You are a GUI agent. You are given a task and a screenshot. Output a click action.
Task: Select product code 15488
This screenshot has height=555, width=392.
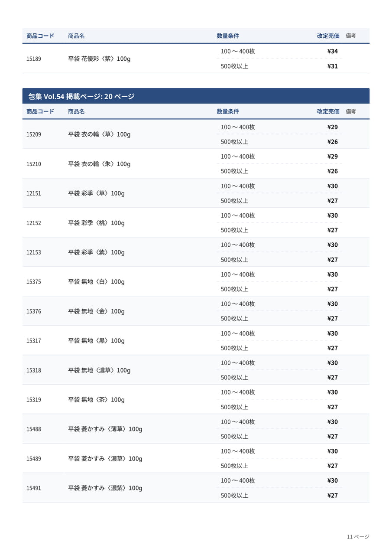click(x=34, y=429)
